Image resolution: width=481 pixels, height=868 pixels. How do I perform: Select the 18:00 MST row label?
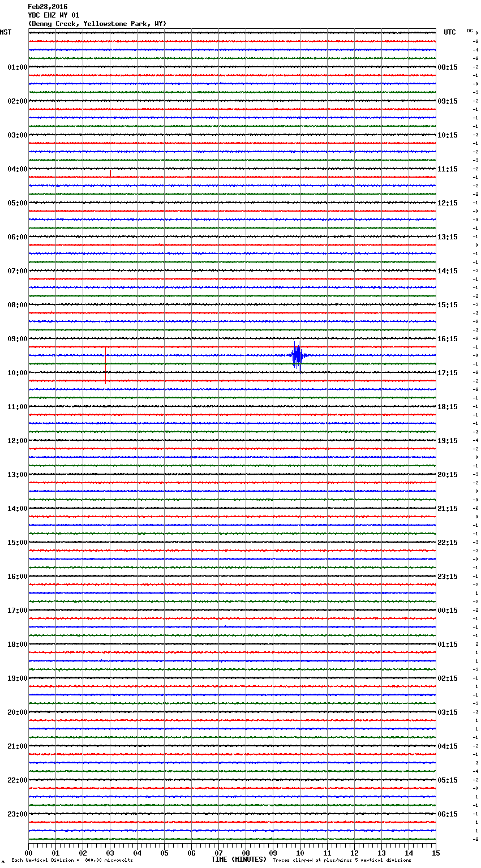point(17,644)
